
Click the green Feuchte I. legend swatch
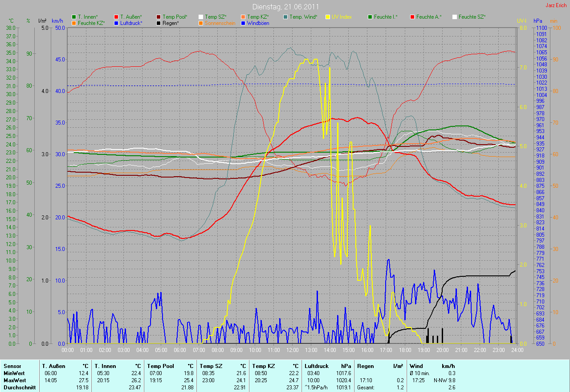click(370, 17)
